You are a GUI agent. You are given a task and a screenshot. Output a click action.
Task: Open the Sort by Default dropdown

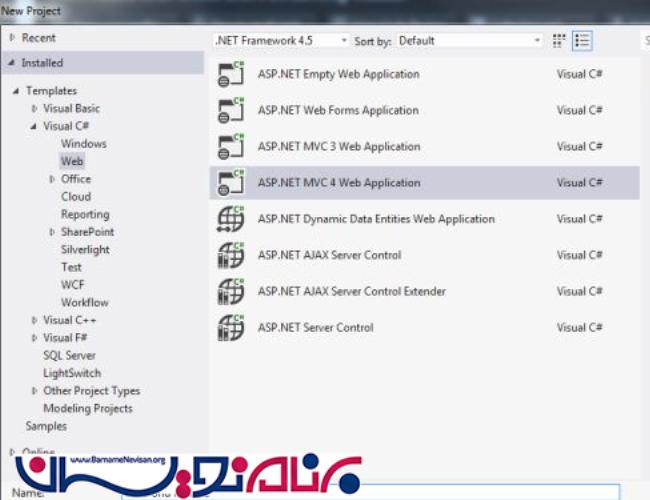[x=469, y=41]
